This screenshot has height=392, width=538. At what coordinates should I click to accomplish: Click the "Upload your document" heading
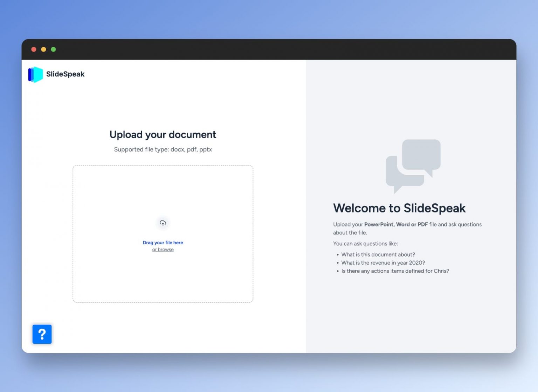163,135
